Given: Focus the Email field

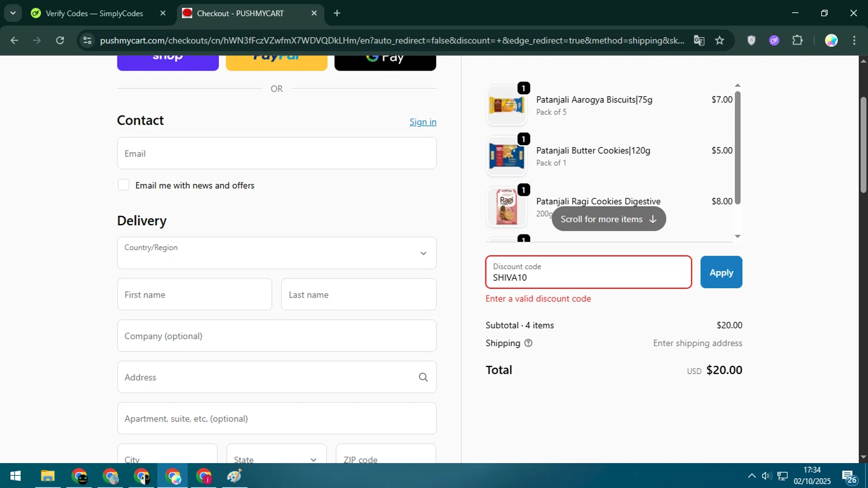Looking at the screenshot, I should pos(277,153).
